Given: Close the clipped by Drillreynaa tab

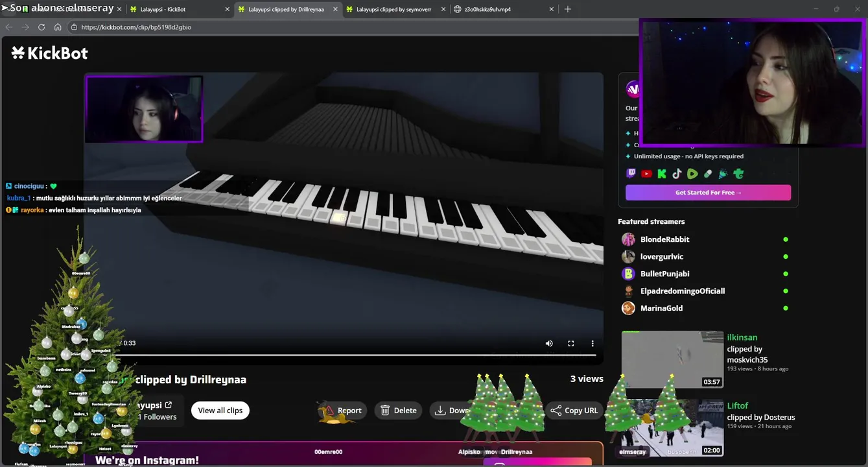Looking at the screenshot, I should point(335,9).
